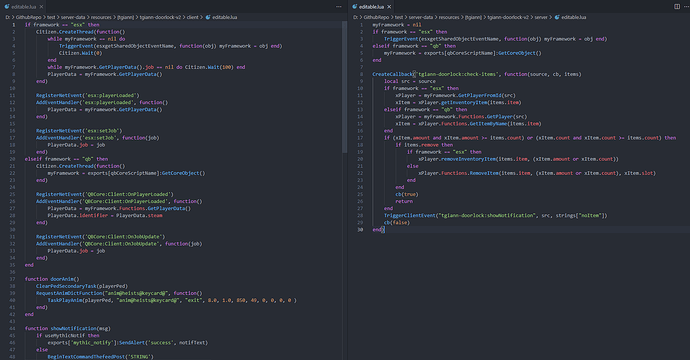Click Lua icon in right breadcrumb editable.lua
This screenshot has width=690, height=360.
click(557, 17)
